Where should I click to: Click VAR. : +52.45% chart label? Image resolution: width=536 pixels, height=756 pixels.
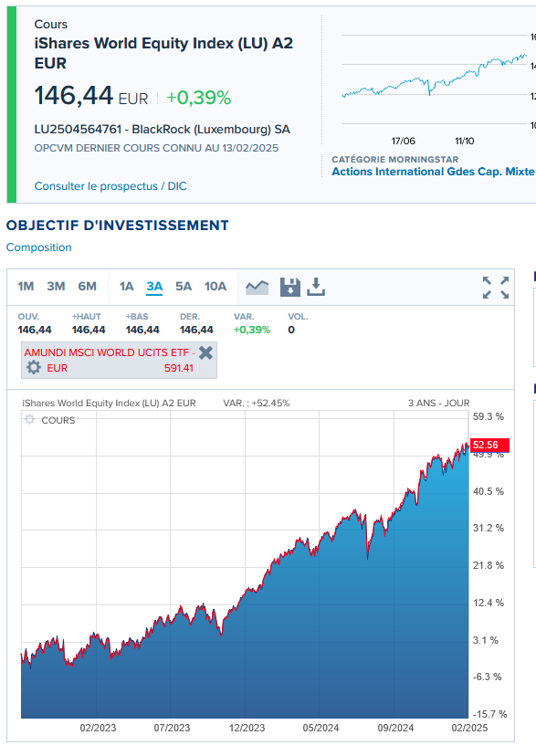pos(257,403)
